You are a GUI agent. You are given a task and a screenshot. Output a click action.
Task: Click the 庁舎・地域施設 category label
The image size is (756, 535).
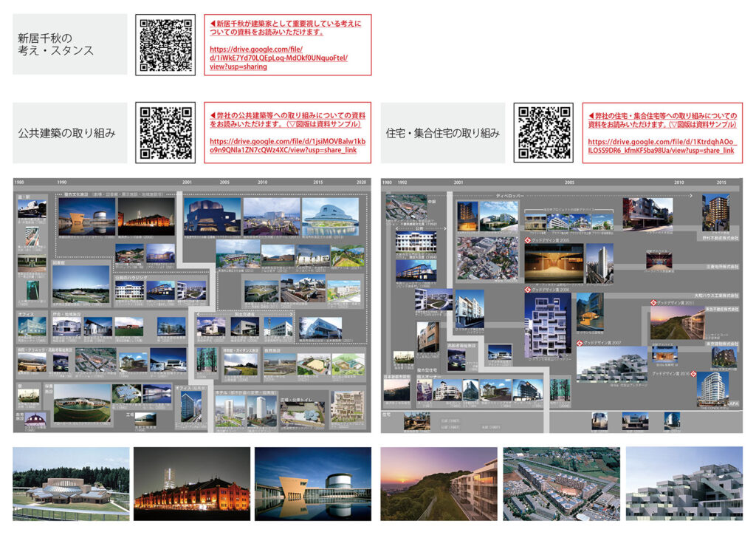[67, 314]
